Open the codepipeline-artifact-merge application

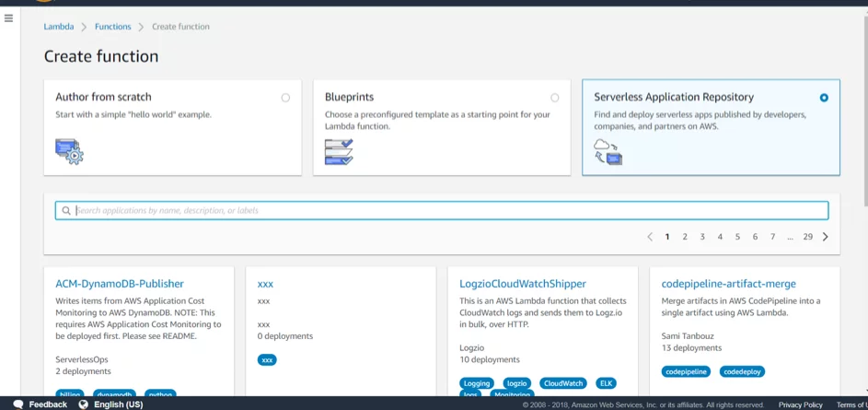tap(728, 284)
